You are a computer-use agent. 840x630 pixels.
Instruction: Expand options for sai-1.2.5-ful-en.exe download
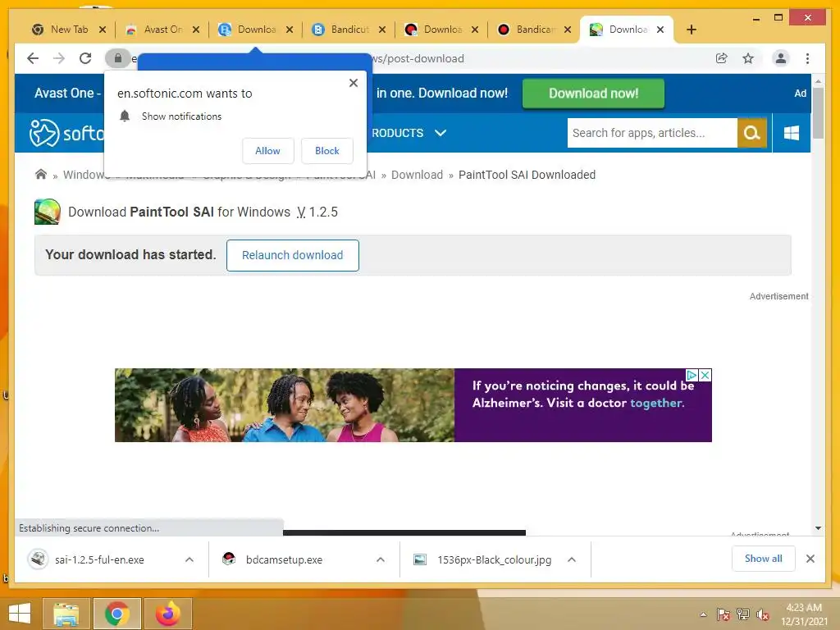(189, 559)
